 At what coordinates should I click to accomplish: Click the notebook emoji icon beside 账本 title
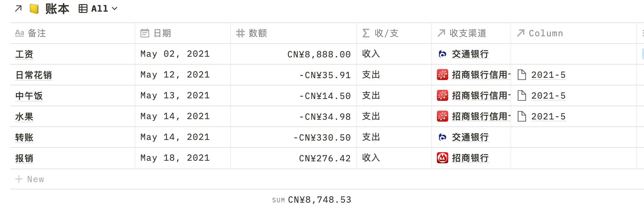coord(35,8)
